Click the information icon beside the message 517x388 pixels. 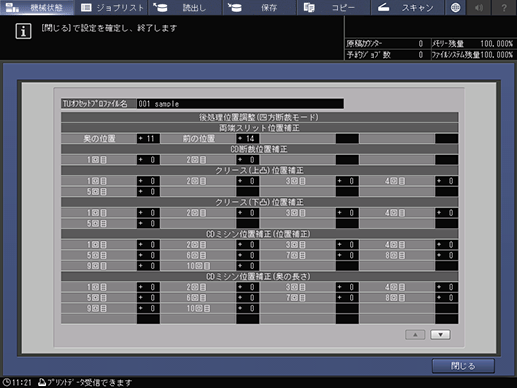click(x=23, y=31)
